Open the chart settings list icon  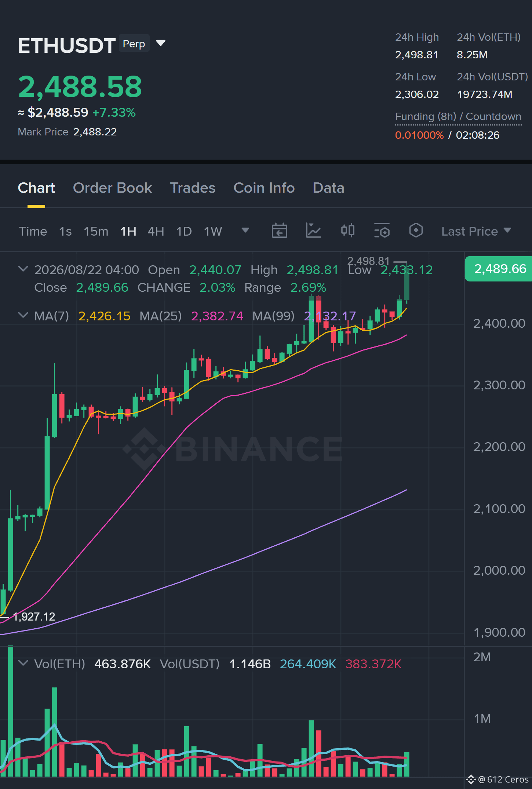click(x=382, y=231)
